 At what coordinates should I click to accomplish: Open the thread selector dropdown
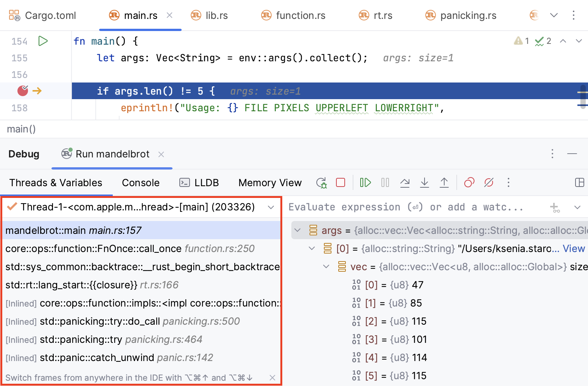point(271,207)
